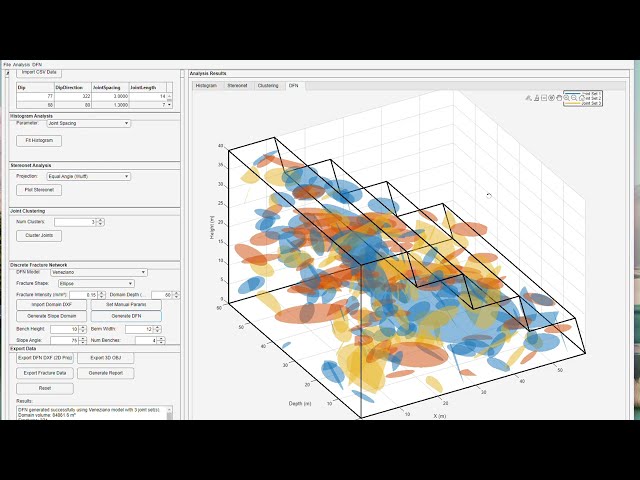Viewport: 640px width, 480px height.
Task: Open the DFN Model dropdown
Action: (99, 272)
